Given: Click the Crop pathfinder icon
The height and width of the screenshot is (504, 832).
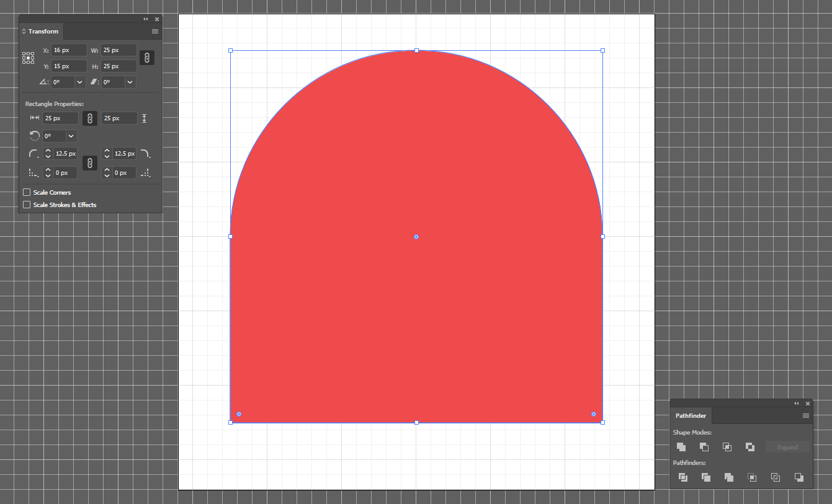Looking at the screenshot, I should (752, 477).
